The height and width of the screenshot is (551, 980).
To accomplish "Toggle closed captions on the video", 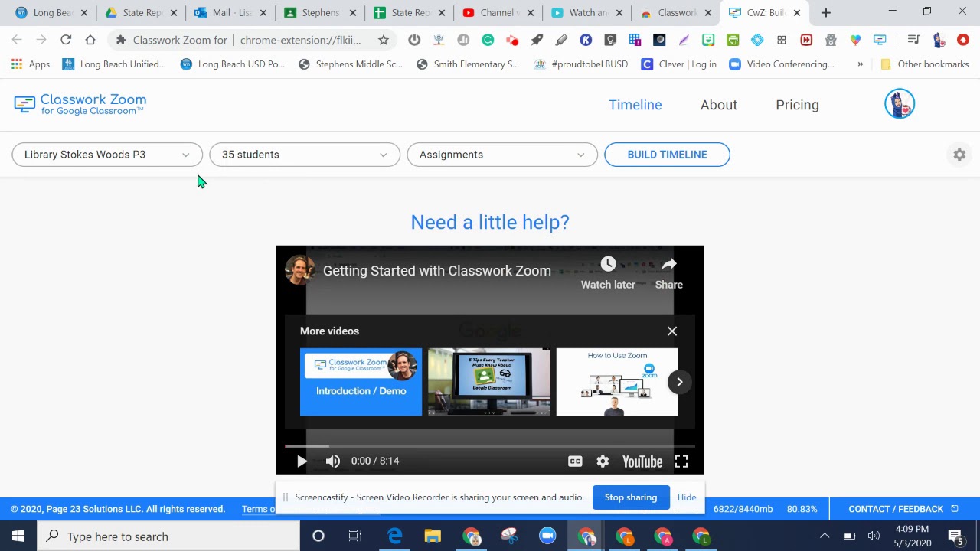I will (x=575, y=461).
